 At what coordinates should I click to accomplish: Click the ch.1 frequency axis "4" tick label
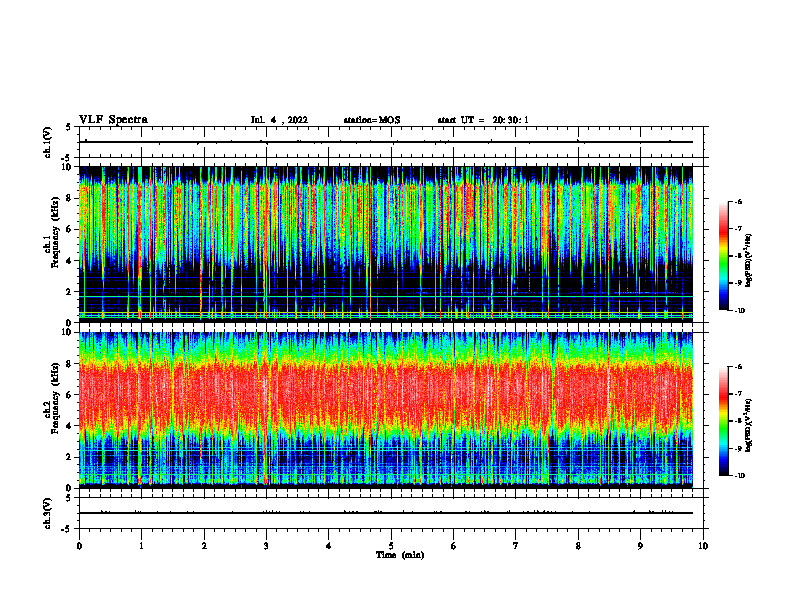point(69,261)
